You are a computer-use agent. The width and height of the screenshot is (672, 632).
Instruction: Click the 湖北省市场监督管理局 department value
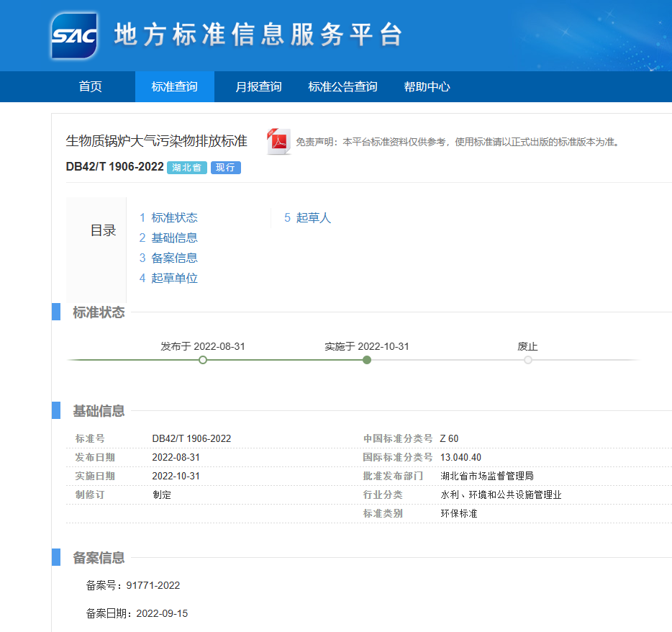point(487,476)
